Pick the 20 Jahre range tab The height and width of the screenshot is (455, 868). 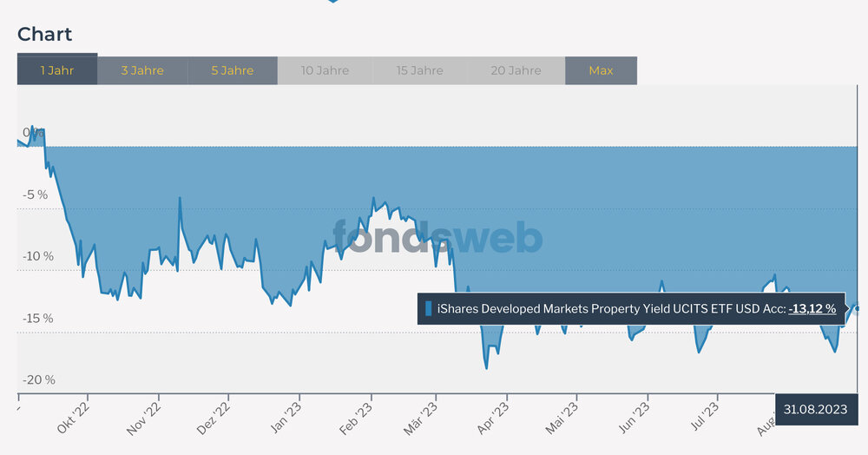coord(516,70)
